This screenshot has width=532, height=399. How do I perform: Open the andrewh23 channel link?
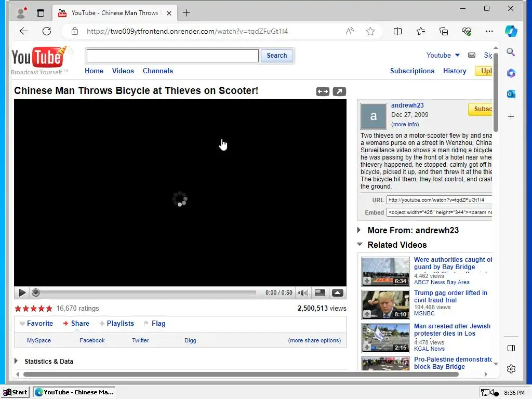[407, 105]
